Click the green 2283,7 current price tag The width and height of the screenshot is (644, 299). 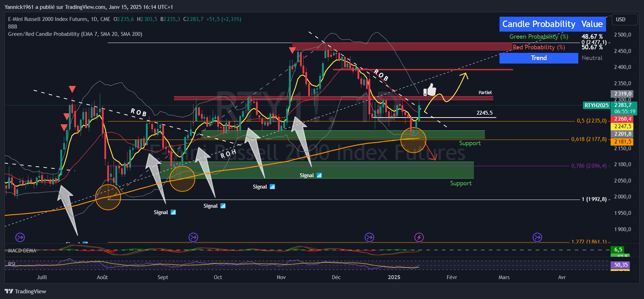tap(623, 105)
